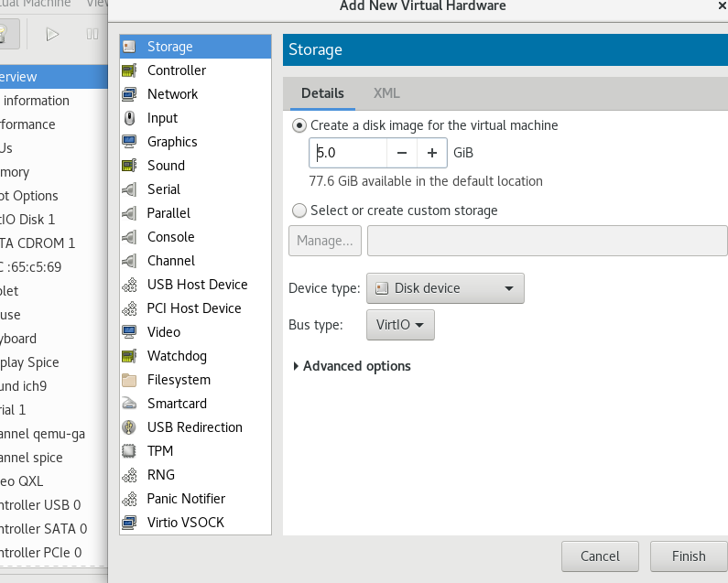The image size is (728, 583).
Task: Pick the USB Redirection icon
Action: (x=129, y=427)
